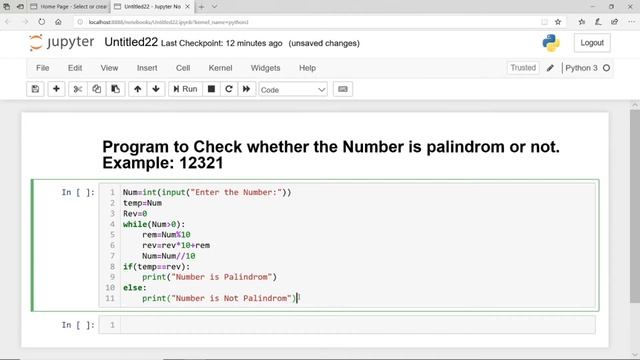Click the Jupyter logo
The image size is (640, 360).
[x=62, y=42]
